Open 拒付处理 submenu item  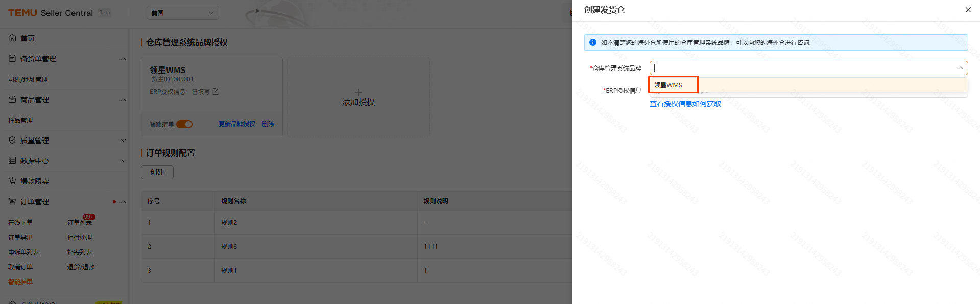[80, 237]
